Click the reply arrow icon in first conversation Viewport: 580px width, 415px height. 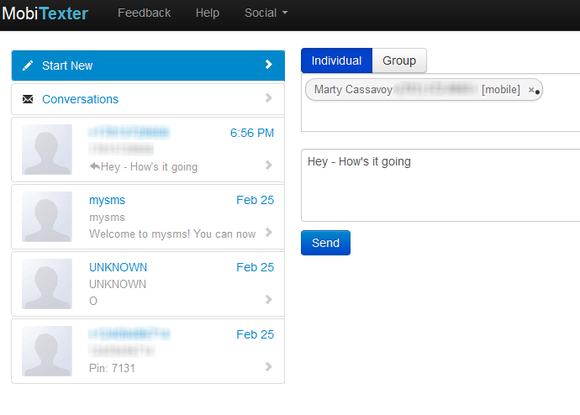pyautogui.click(x=95, y=166)
